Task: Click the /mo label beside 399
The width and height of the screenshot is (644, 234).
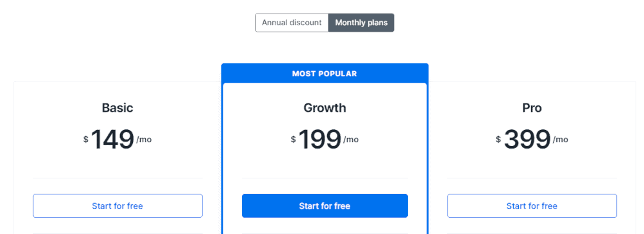Action: [x=561, y=140]
